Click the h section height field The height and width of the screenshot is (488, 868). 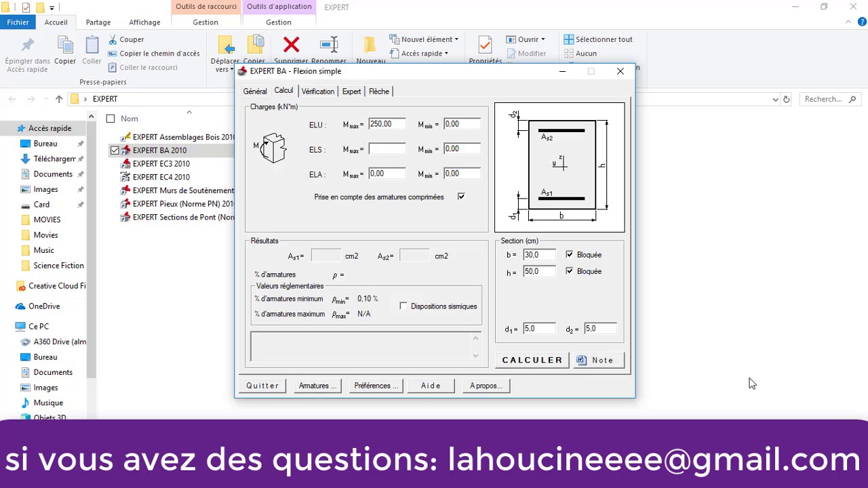pyautogui.click(x=539, y=271)
